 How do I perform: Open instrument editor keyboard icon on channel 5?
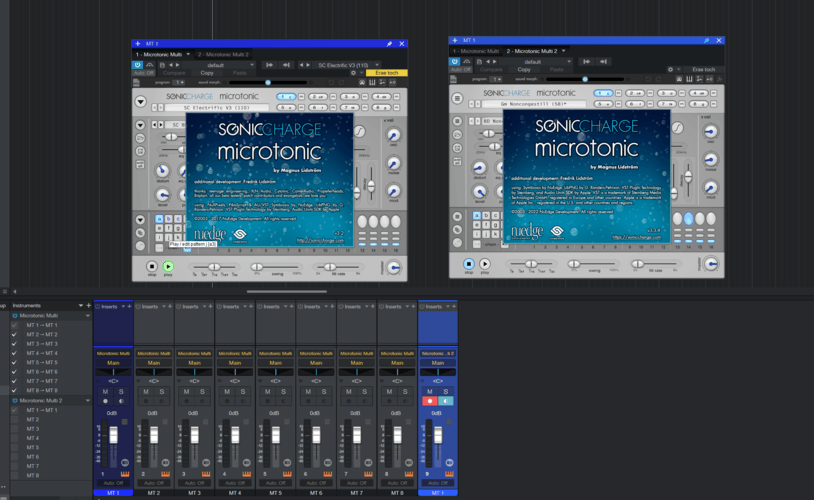(x=287, y=474)
